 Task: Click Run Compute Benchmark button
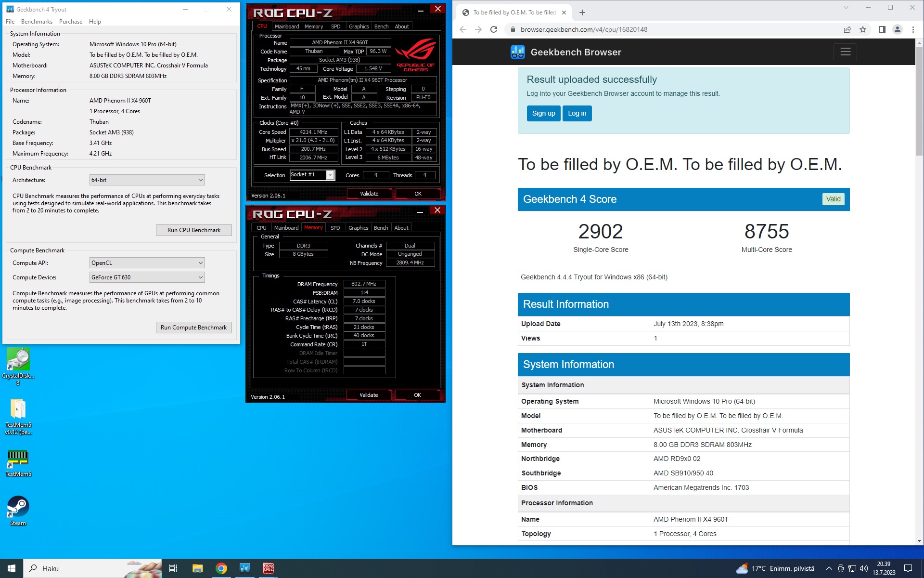[194, 328]
